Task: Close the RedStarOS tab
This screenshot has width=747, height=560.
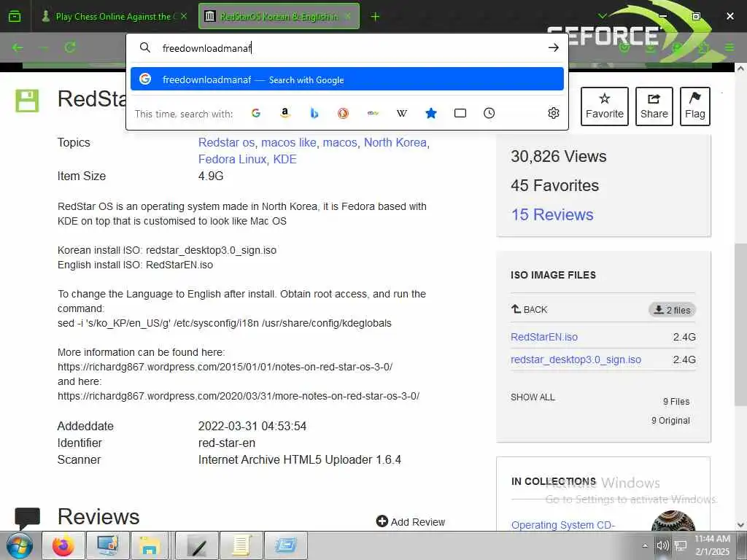Action: (348, 17)
